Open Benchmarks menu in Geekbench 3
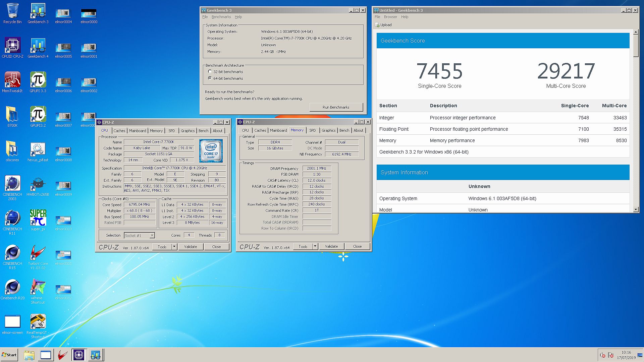Viewport: 644px width, 362px height. (x=221, y=17)
